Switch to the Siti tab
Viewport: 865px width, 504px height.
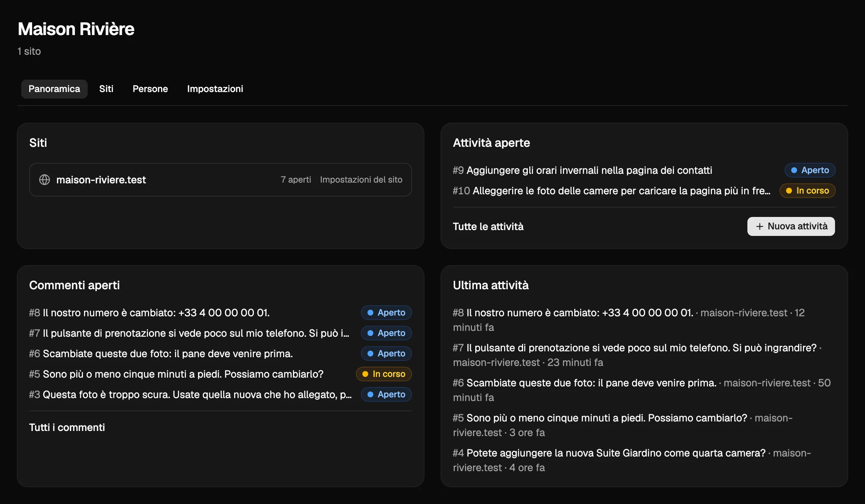[x=106, y=89]
